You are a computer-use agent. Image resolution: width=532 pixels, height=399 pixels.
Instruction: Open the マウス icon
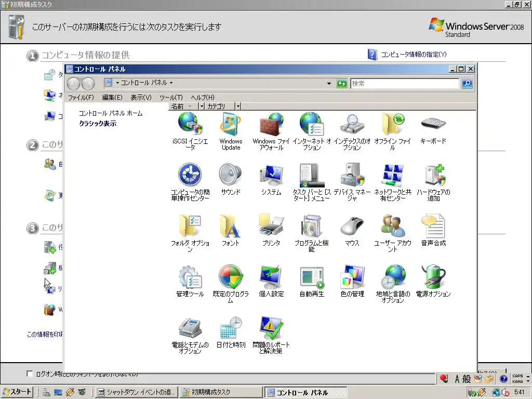pyautogui.click(x=352, y=230)
